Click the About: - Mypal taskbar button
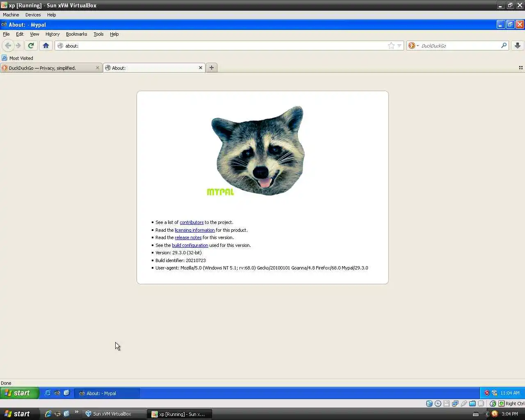 [x=107, y=393]
